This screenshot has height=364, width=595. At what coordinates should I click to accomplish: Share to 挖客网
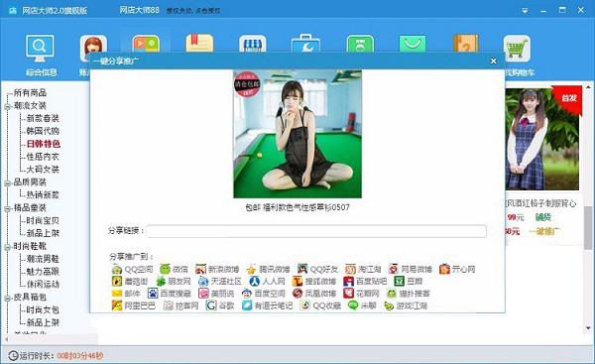180,305
